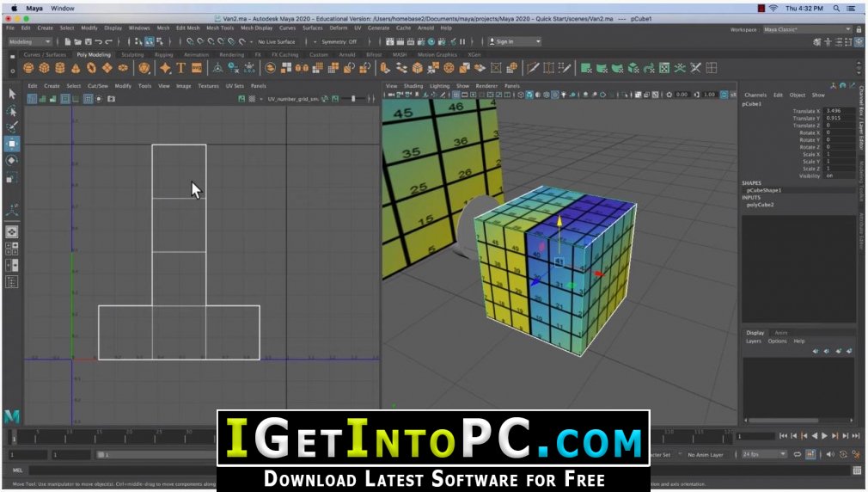The image size is (868, 492).
Task: Create a polygon cone from the shelf
Action: click(76, 68)
